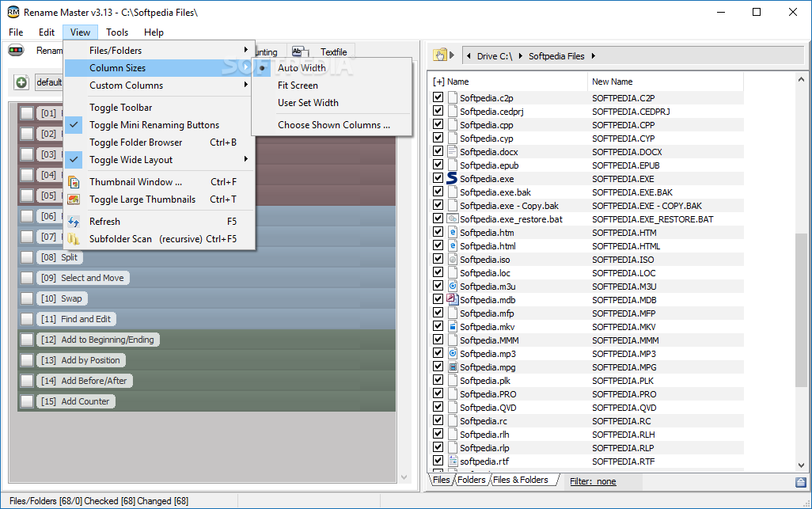Click the Softpedia.html browser icon
812x509 pixels.
coord(452,246)
